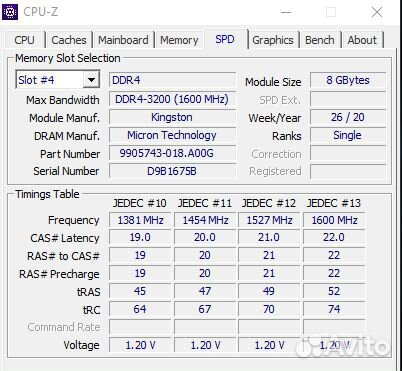
Task: Click tRC value 70
Action: click(269, 309)
